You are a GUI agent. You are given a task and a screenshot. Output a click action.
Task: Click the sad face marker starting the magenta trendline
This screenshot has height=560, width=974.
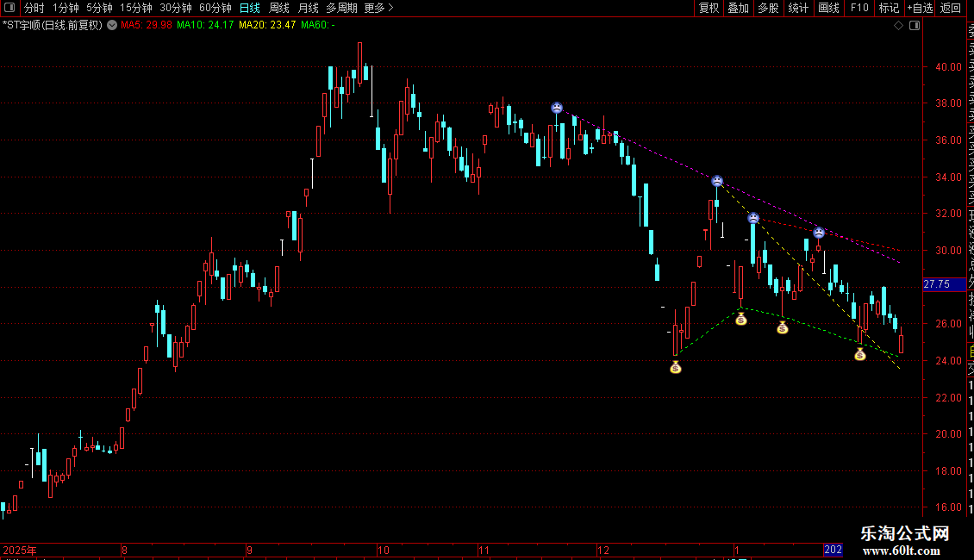pos(557,108)
